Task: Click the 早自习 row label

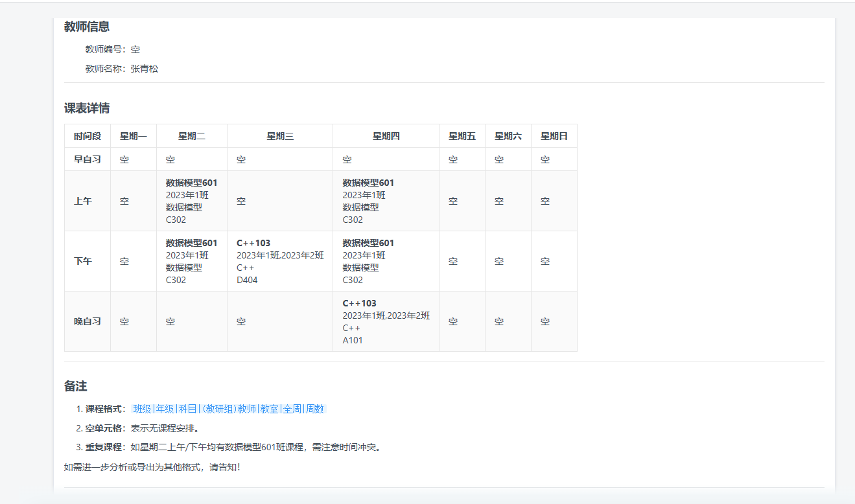Action: [x=88, y=159]
